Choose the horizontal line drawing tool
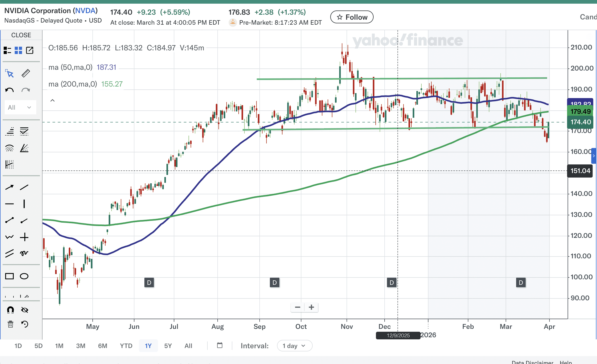 9,204
